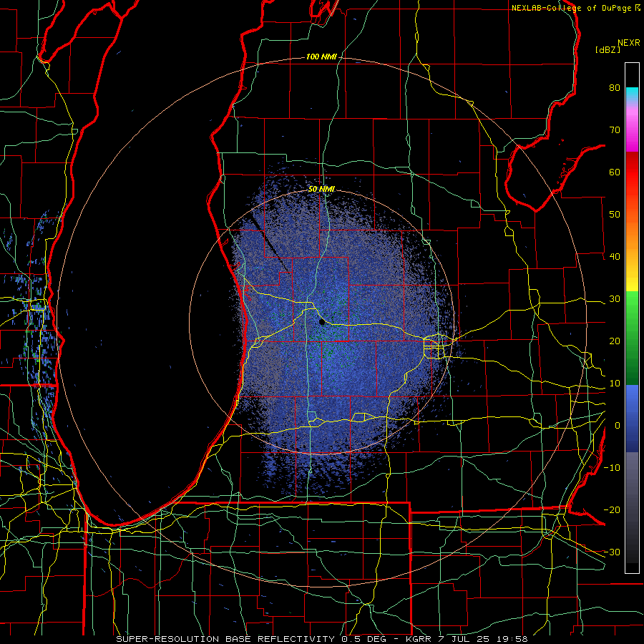This screenshot has height=644, width=644.
Task: Click the 100 NMI range ring label
Action: pyautogui.click(x=321, y=57)
